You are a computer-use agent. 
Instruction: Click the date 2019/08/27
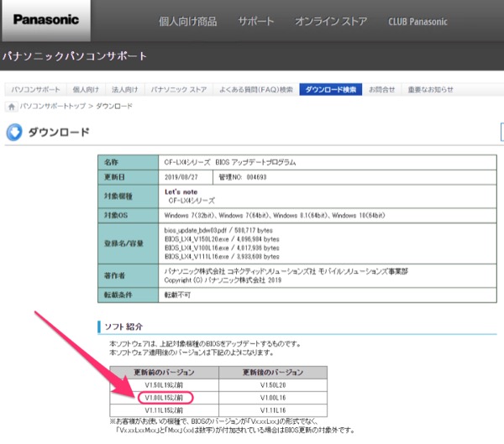click(x=181, y=177)
